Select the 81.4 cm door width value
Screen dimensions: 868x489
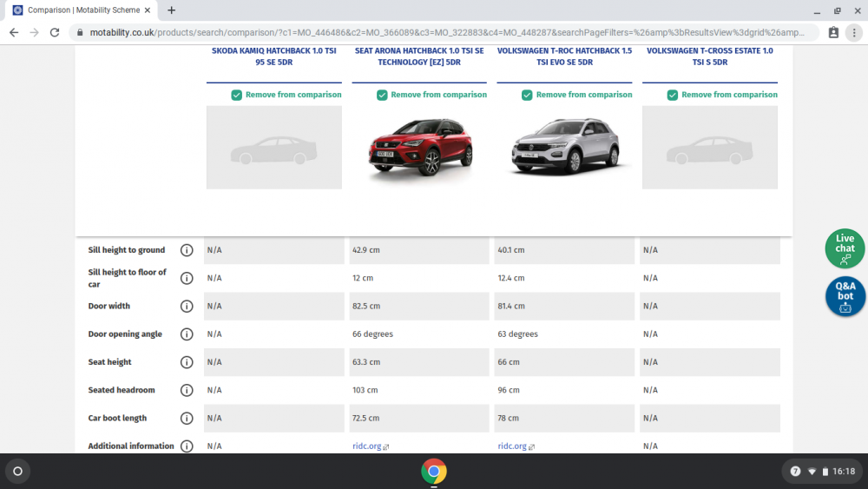coord(511,307)
